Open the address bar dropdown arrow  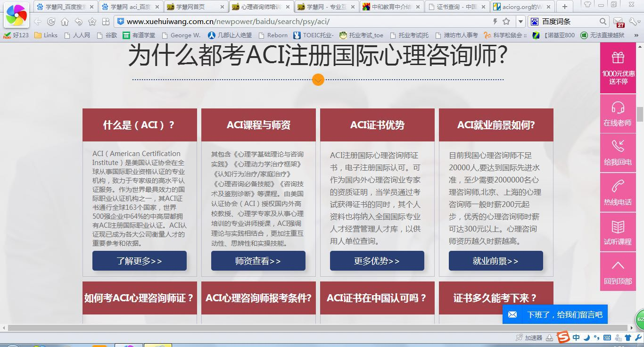(x=520, y=21)
